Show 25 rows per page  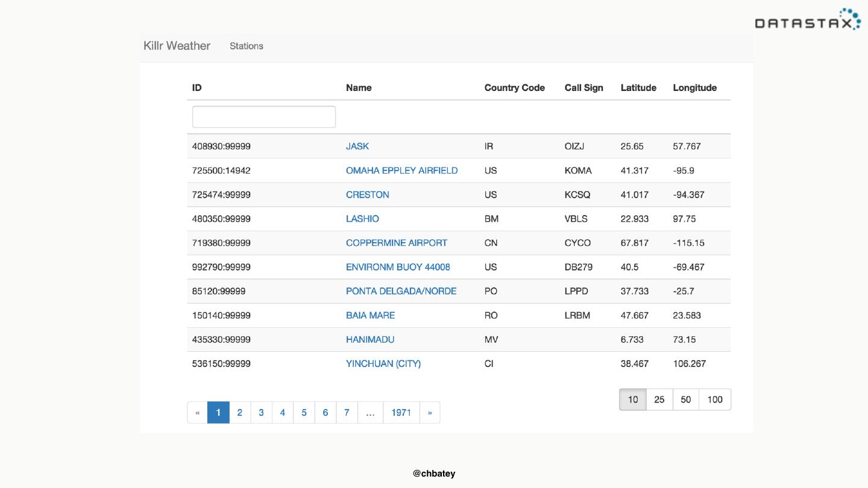coord(659,399)
